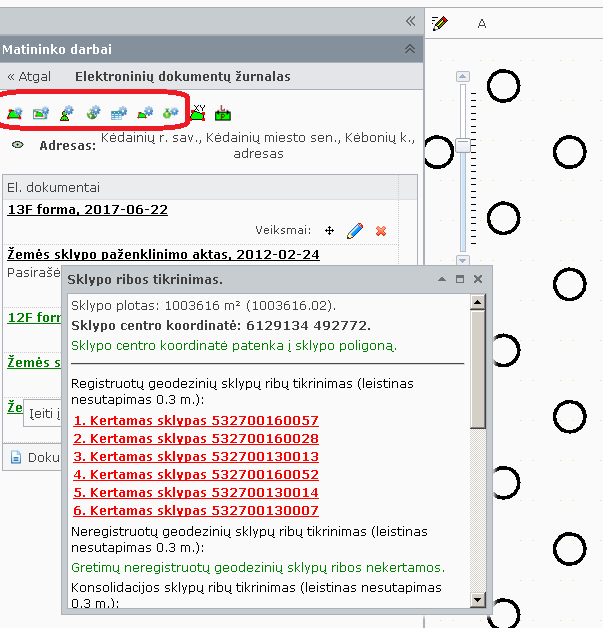Open the green 12F form link
The height and width of the screenshot is (628, 603).
tap(34, 318)
